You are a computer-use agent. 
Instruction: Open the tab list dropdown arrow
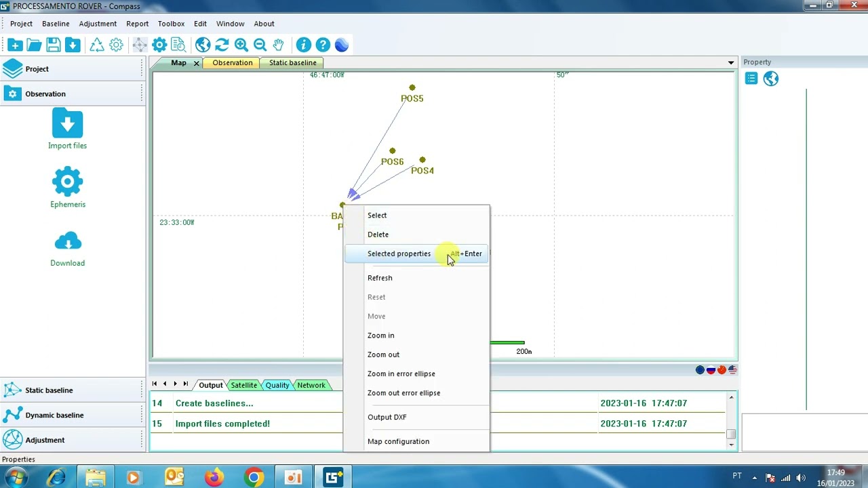pyautogui.click(x=730, y=62)
